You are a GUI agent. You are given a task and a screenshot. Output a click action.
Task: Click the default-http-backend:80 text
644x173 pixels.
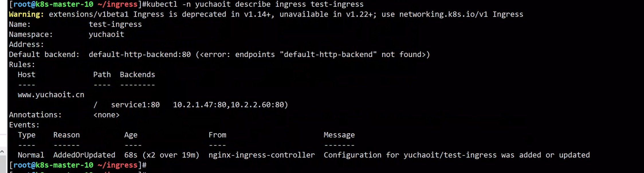(x=140, y=54)
